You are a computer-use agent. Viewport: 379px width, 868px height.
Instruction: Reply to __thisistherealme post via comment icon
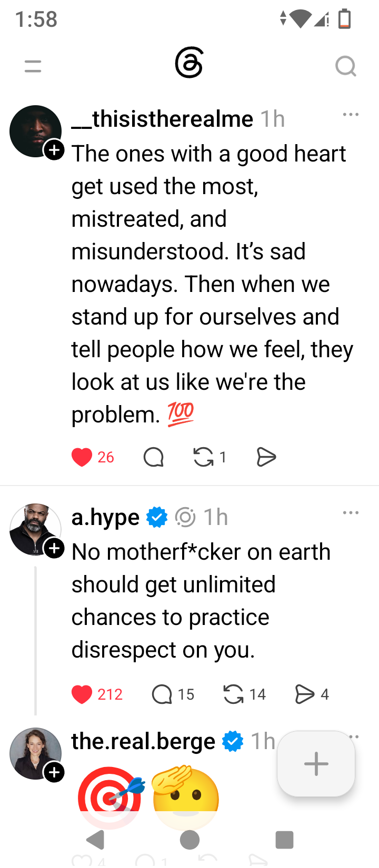pyautogui.click(x=153, y=457)
